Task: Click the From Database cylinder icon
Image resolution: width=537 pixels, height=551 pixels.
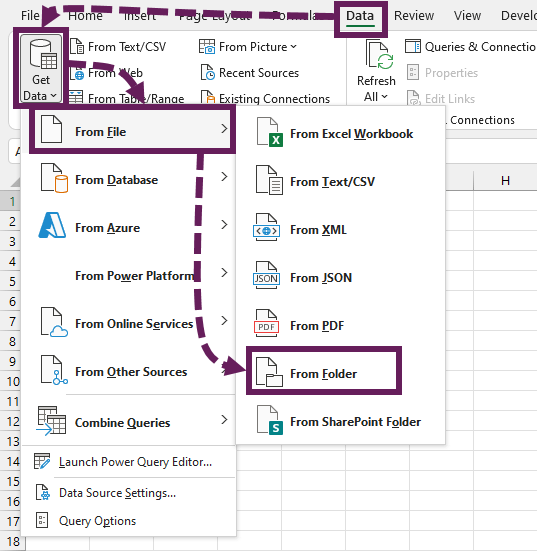Action: pos(54,178)
